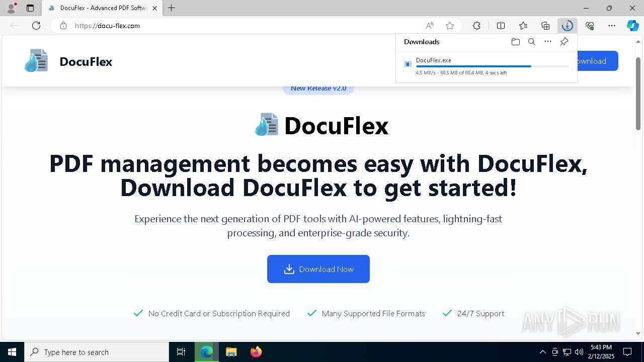Click the profile avatar icon
Image resolution: width=644 pixels, height=362 pixels.
pos(11,8)
